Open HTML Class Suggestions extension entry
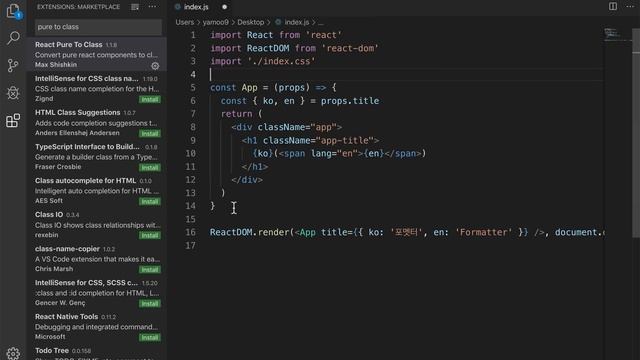The image size is (640, 360). (97, 122)
